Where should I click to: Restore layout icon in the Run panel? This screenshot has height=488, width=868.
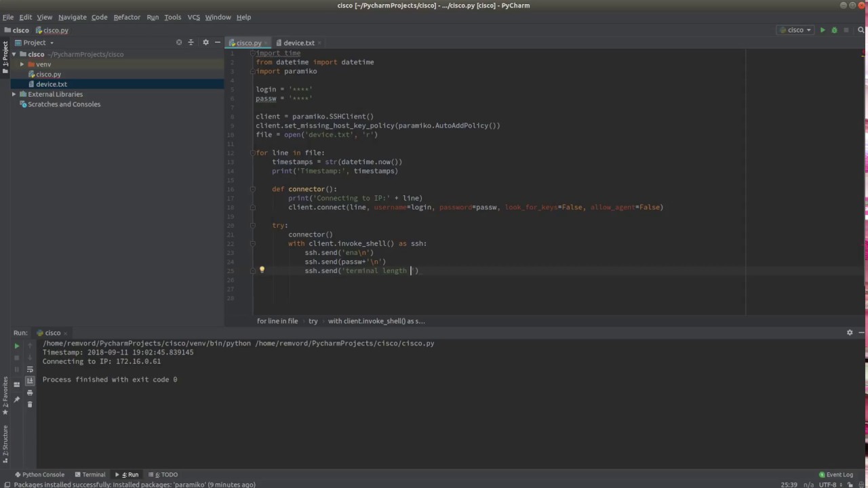point(17,384)
